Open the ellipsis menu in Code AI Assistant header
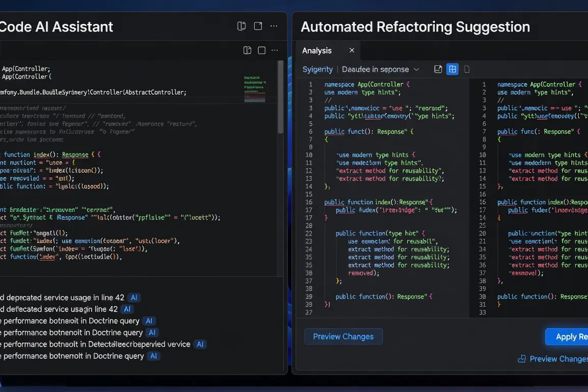 (x=274, y=26)
